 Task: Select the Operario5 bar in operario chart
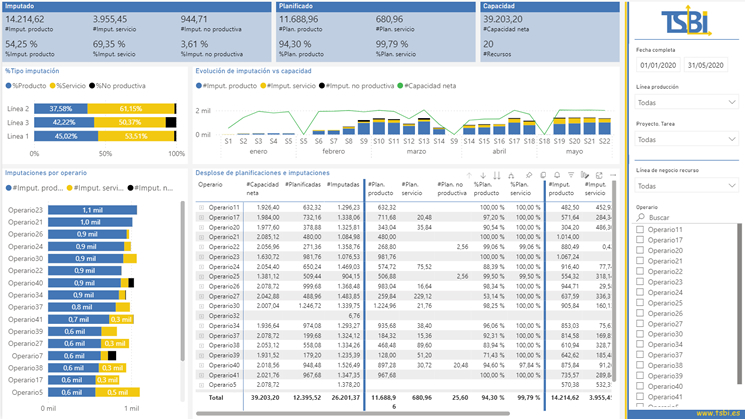point(94,392)
